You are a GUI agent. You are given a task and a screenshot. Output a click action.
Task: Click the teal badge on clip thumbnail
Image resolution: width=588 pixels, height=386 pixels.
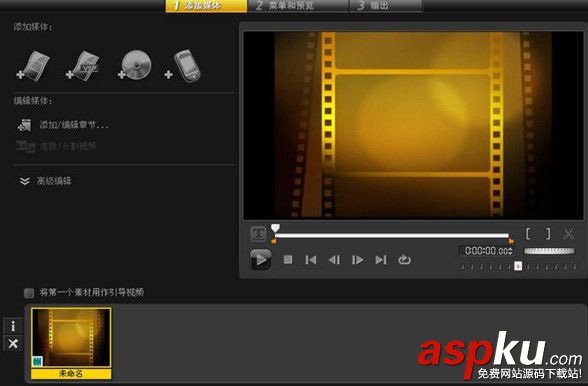37,362
